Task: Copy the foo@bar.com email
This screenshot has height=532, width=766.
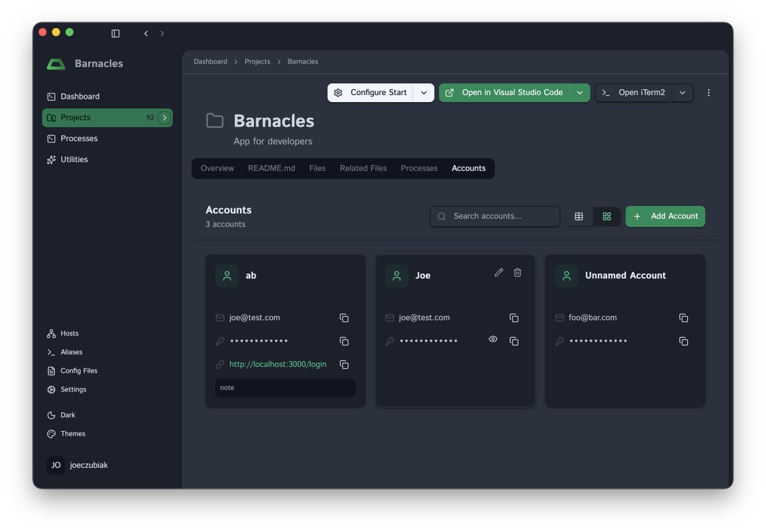Action: [x=684, y=318]
